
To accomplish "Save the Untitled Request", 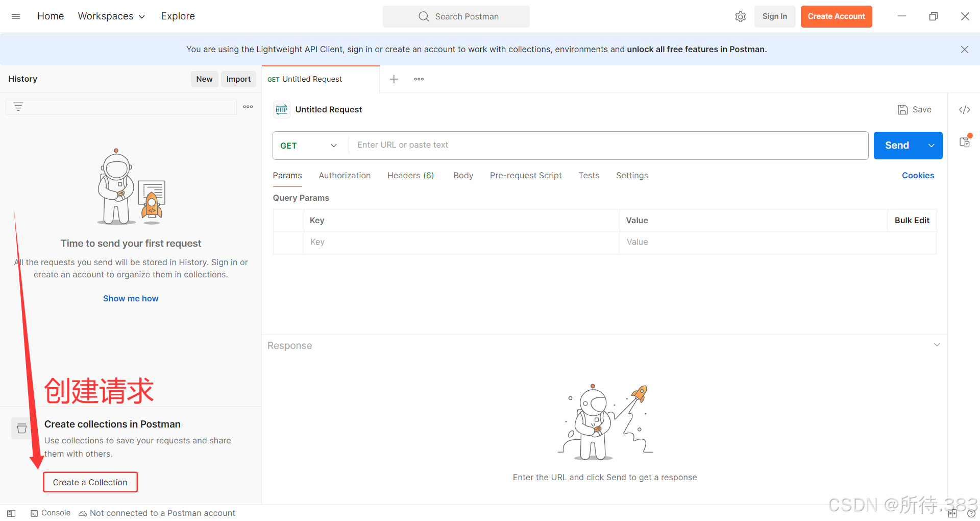I will click(x=915, y=109).
